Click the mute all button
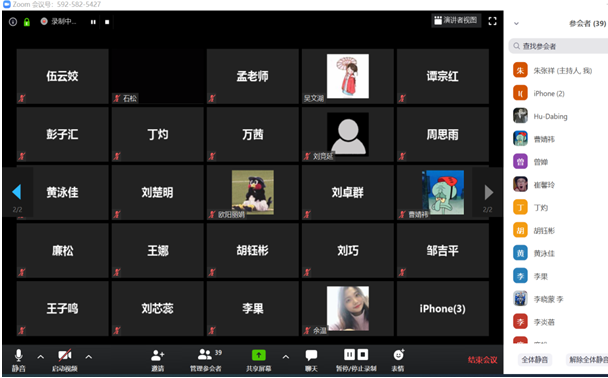The image size is (608, 378). pyautogui.click(x=535, y=360)
